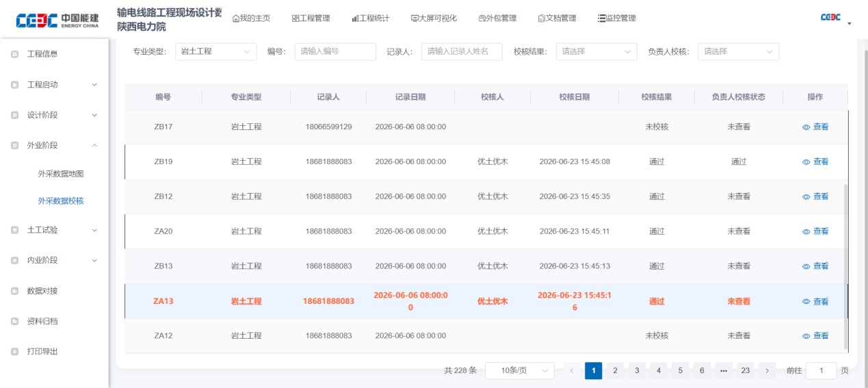Screen dimensions: 868x388
Task: Click the 工程启动 sidebar icon
Action: pos(15,85)
